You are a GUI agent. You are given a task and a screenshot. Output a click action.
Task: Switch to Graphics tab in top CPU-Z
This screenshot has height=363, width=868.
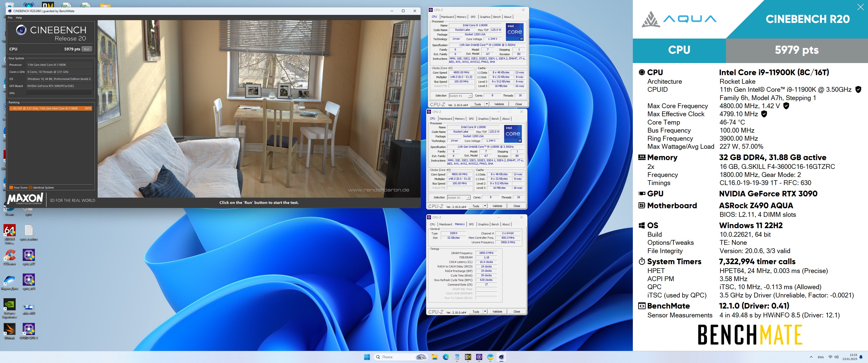pos(485,17)
